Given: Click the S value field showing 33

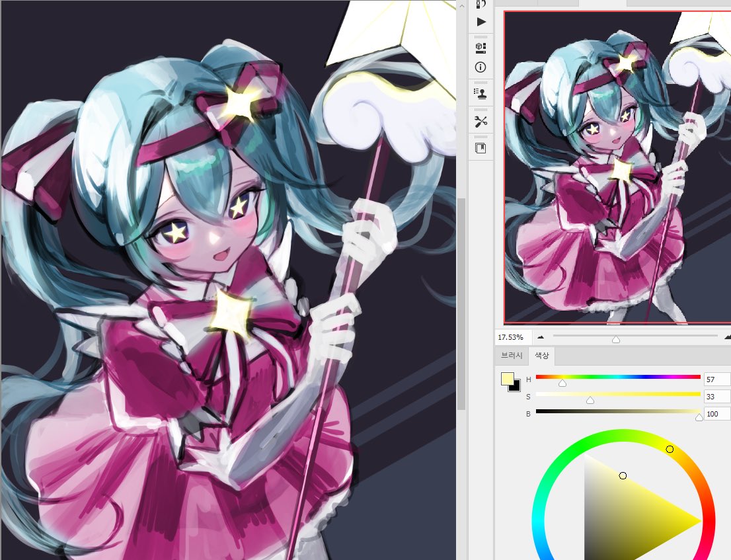Looking at the screenshot, I should tap(717, 396).
